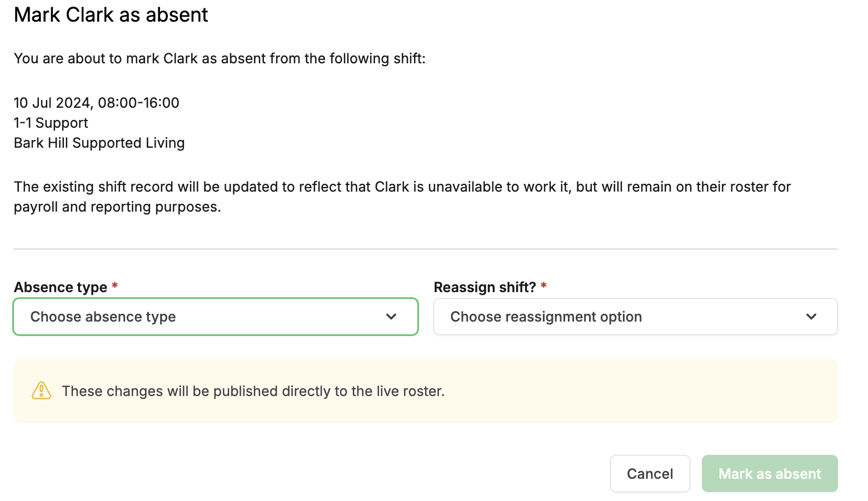
Task: Click the chevron on the absence type selector
Action: click(391, 317)
